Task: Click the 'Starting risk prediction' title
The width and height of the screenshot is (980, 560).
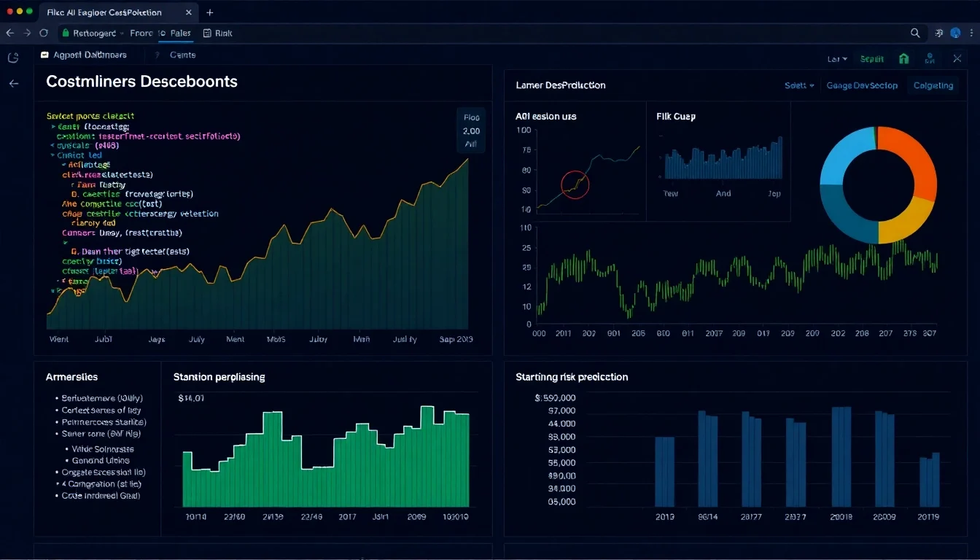Action: (x=572, y=377)
